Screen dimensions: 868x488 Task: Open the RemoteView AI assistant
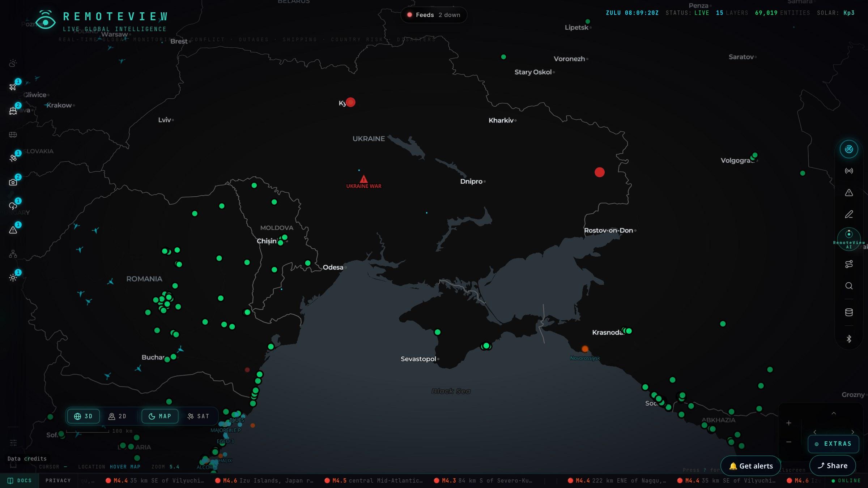(849, 239)
